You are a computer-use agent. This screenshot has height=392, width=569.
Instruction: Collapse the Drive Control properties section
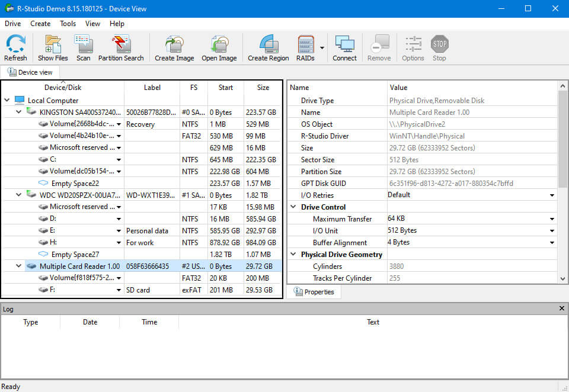click(293, 207)
